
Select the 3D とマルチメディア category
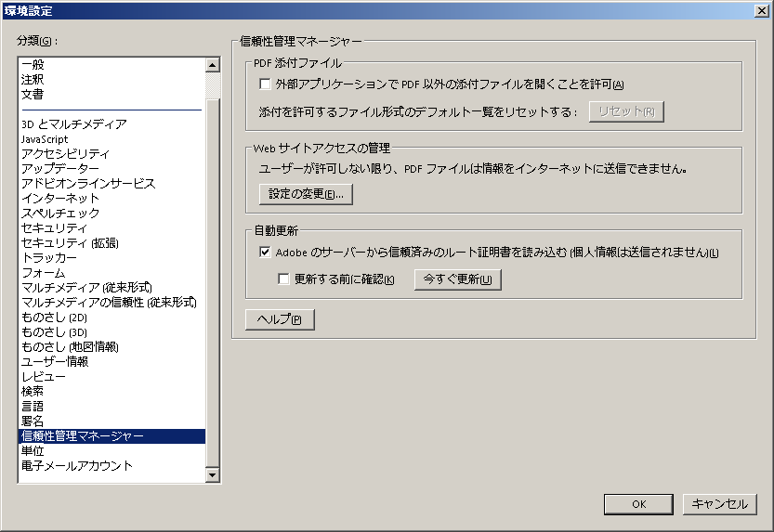[x=112, y=124]
